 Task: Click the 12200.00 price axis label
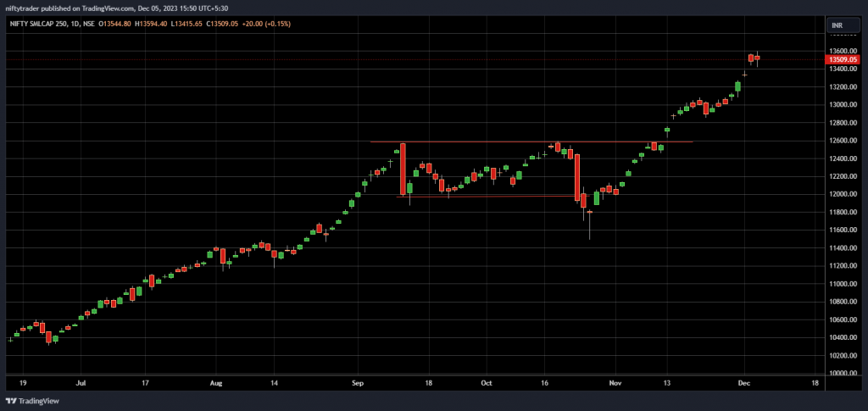(x=843, y=176)
